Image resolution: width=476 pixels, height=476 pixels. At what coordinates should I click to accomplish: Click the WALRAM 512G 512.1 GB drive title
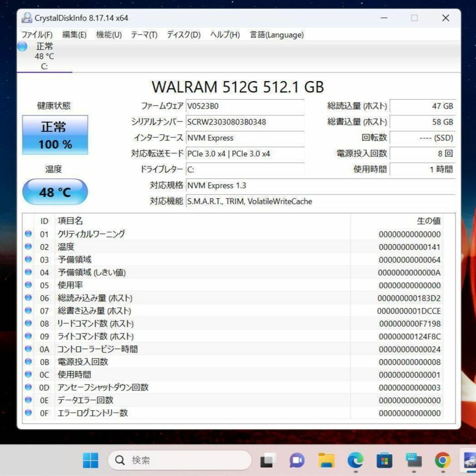point(238,87)
